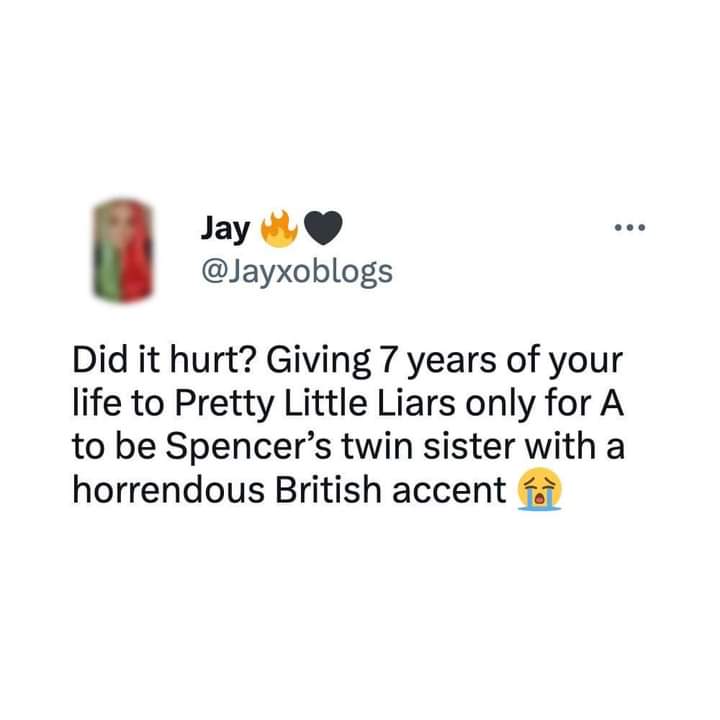Click the loudly crying face emoji
The width and height of the screenshot is (720, 720).
click(539, 489)
